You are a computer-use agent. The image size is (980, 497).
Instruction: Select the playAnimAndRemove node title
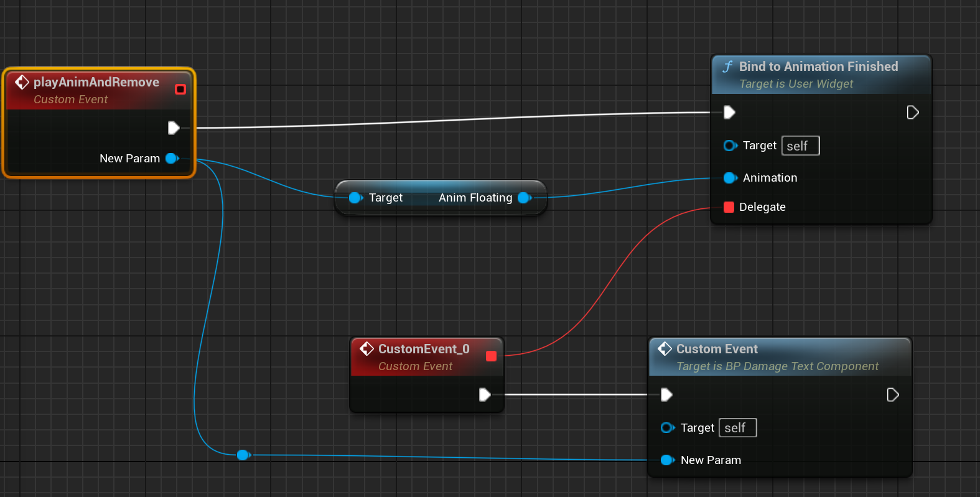(96, 82)
